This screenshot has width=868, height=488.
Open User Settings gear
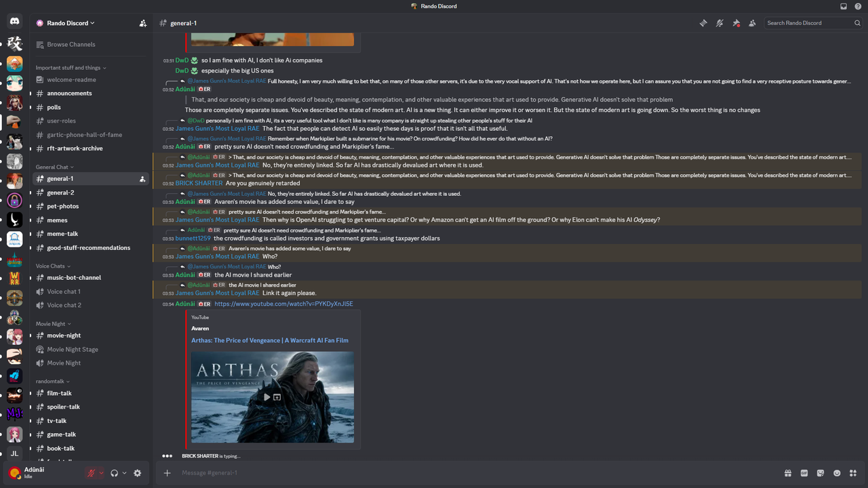138,473
